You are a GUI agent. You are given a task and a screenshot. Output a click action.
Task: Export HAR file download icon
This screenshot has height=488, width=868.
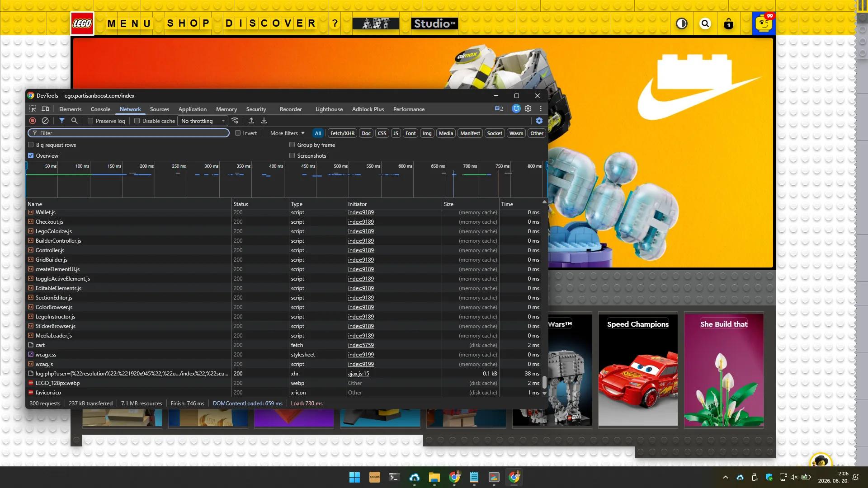[264, 121]
